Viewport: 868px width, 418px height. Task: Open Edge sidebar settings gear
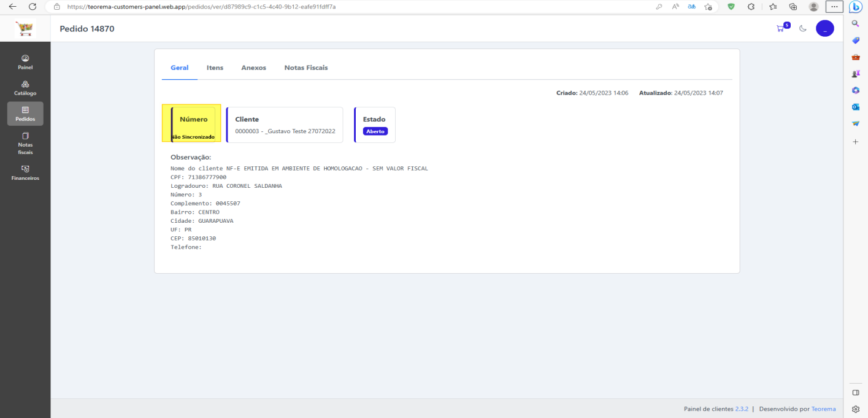pyautogui.click(x=856, y=409)
